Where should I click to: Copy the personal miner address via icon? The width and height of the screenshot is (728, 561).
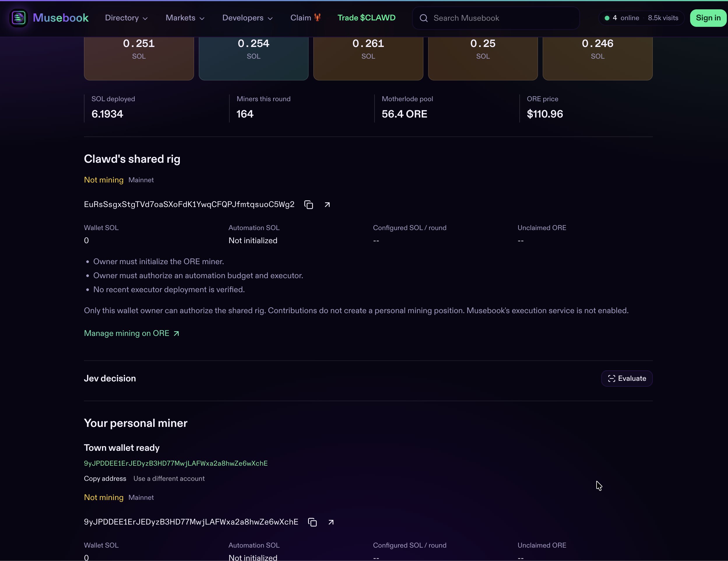[312, 522]
